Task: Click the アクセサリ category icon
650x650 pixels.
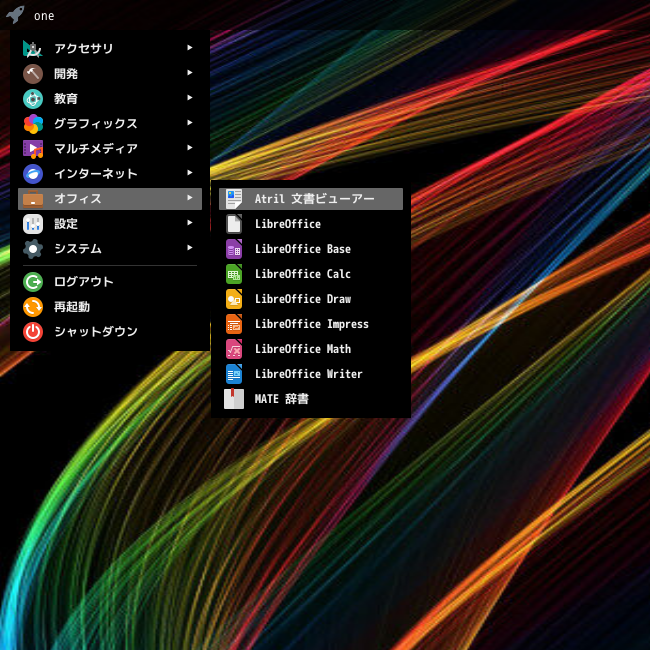Action: [x=33, y=49]
